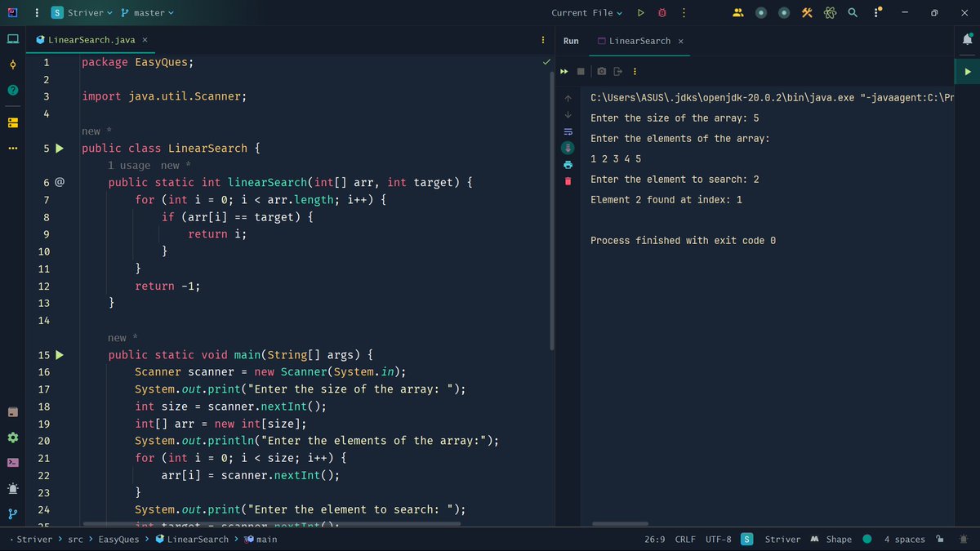Open the Problems tool window
The width and height of the screenshot is (980, 551).
pyautogui.click(x=12, y=488)
